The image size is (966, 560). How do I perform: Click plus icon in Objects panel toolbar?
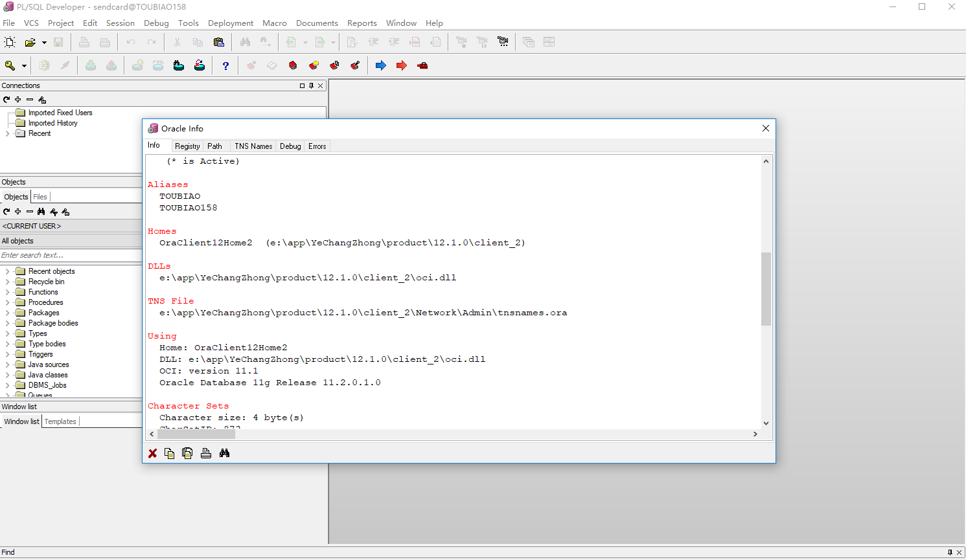(18, 212)
